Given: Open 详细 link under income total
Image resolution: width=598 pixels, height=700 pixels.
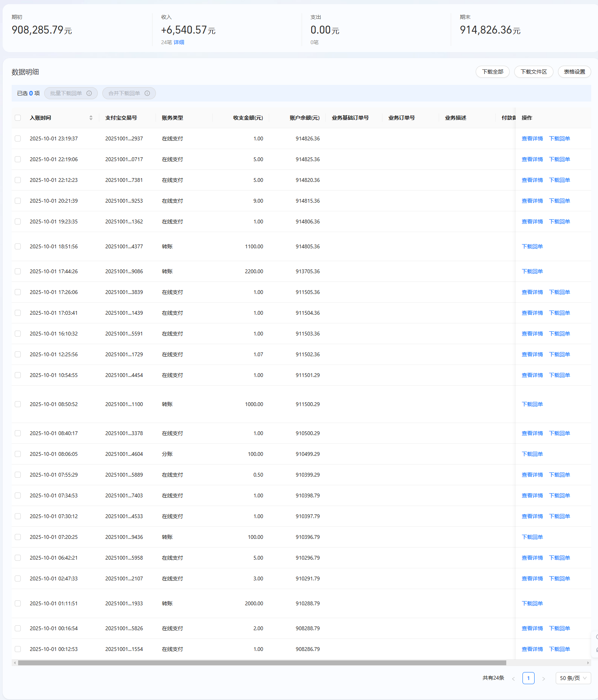Looking at the screenshot, I should 179,42.
